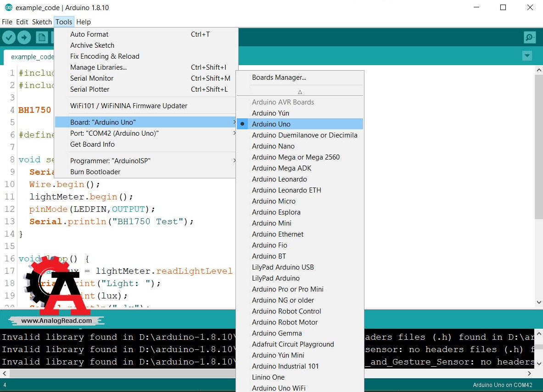Click the Upload arrow button
Viewport: 543px width, 392px height.
point(24,38)
